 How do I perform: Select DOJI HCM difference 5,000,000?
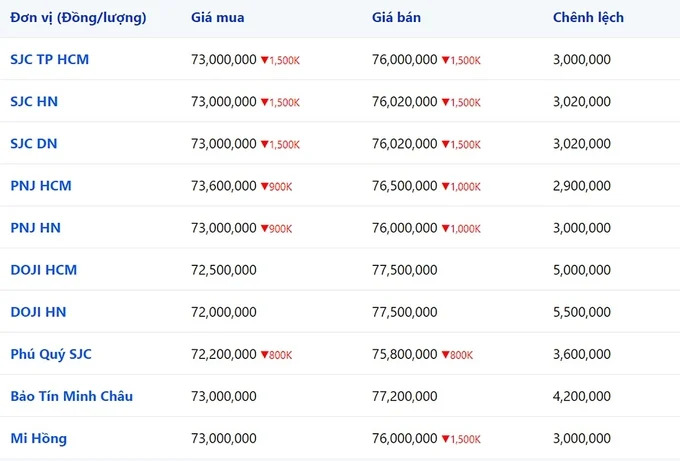pyautogui.click(x=582, y=270)
